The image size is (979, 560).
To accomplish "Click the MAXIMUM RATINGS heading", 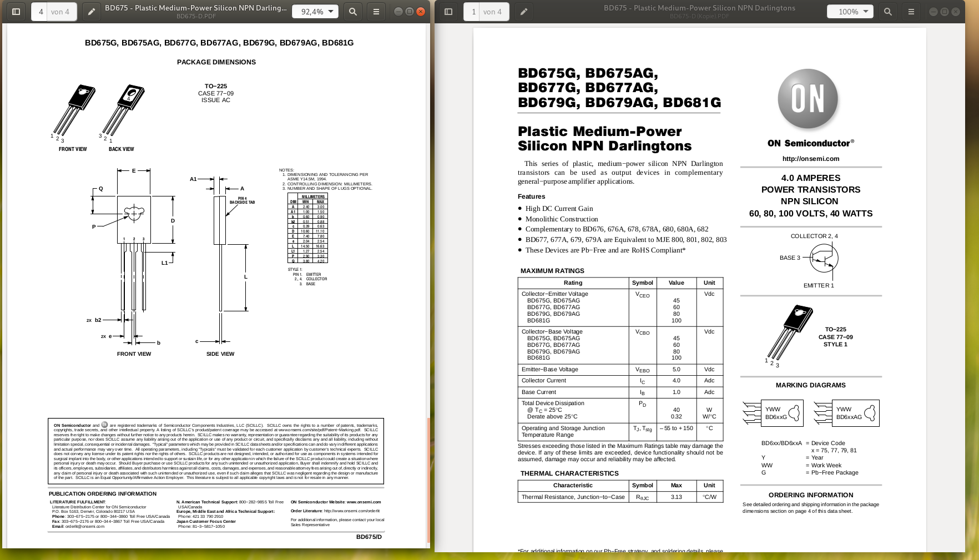I will point(552,271).
